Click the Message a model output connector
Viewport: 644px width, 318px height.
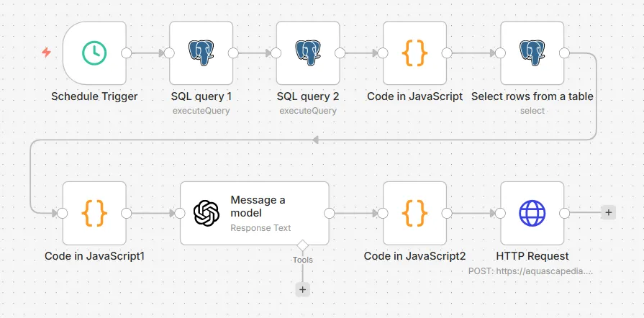(x=330, y=213)
